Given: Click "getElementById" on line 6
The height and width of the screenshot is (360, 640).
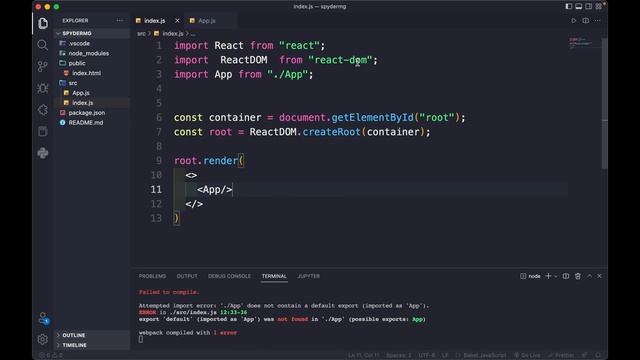Looking at the screenshot, I should 372,118.
